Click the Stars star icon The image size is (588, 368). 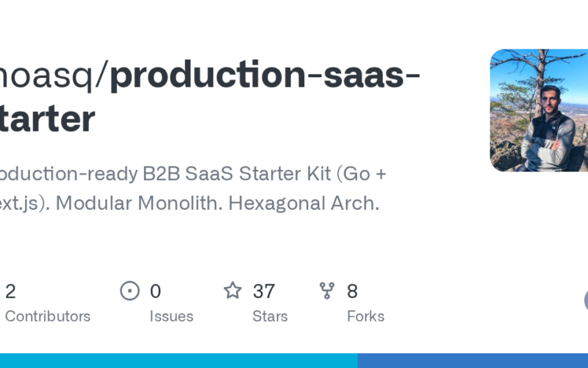coord(233,291)
